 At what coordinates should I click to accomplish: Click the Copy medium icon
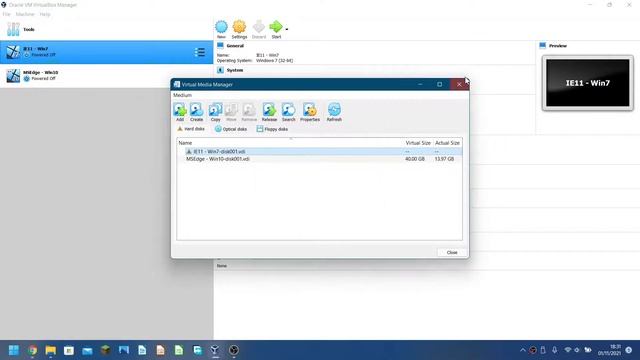click(x=215, y=112)
